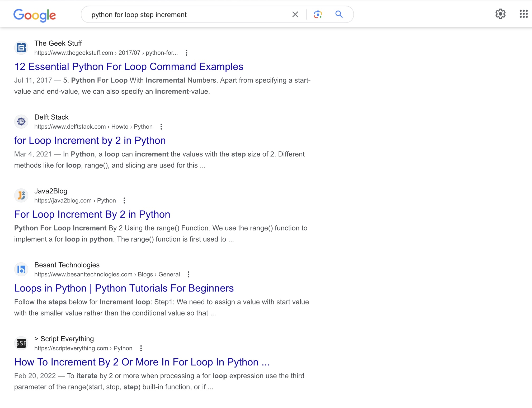Open '12 Essential Python For Loop Command Examples'

pos(129,67)
